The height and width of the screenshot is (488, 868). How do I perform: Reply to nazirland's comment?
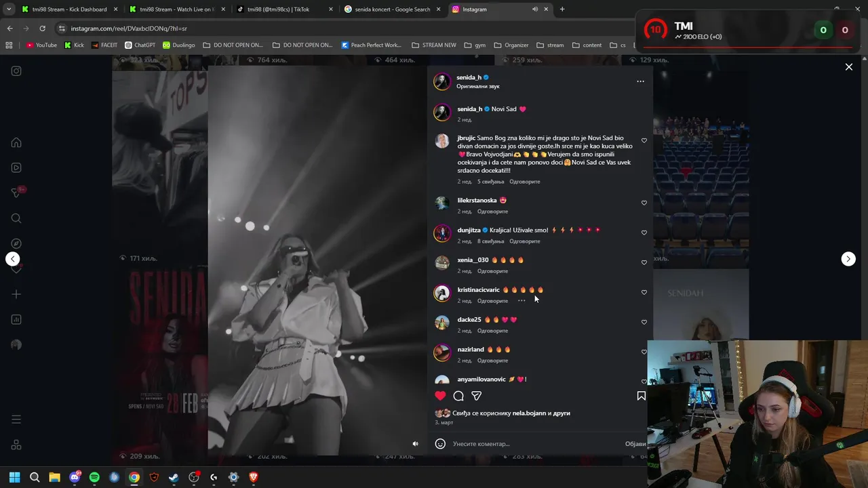pos(492,361)
